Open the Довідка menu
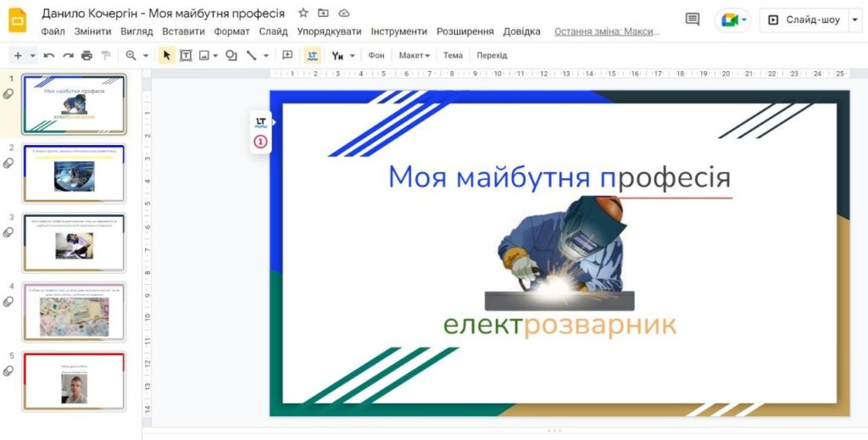Image resolution: width=868 pixels, height=440 pixels. click(x=521, y=31)
